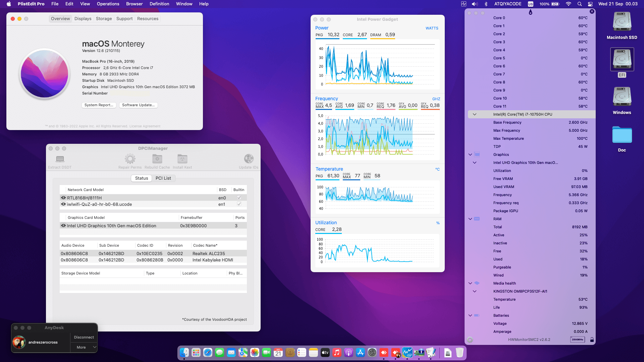Click Rebuild Cache icon in DPCIManager
644x362 pixels.
point(157,159)
